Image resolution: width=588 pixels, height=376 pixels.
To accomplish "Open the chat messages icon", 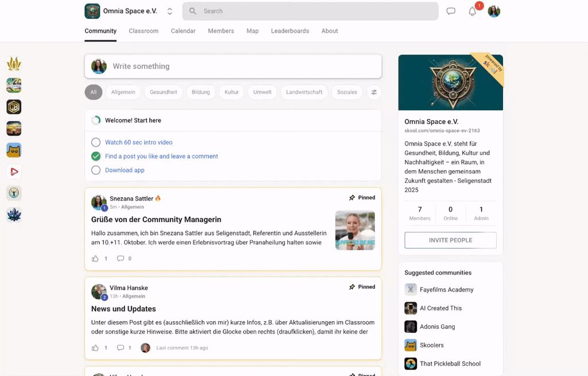I will pyautogui.click(x=451, y=11).
